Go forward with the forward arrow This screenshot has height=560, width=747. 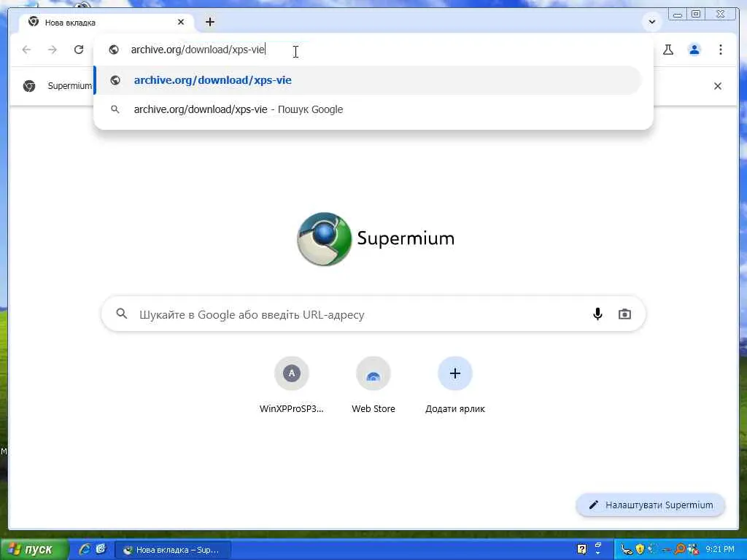coord(53,50)
